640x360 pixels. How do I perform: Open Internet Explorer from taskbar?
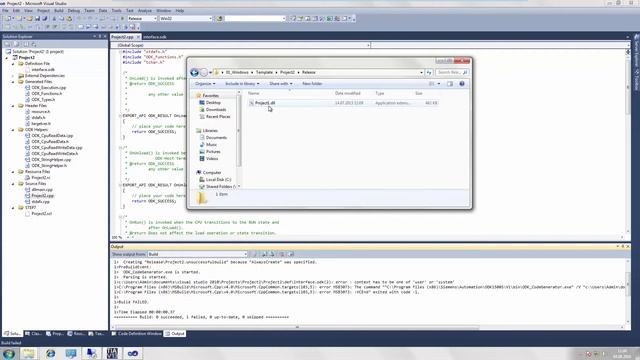pyautogui.click(x=50, y=353)
